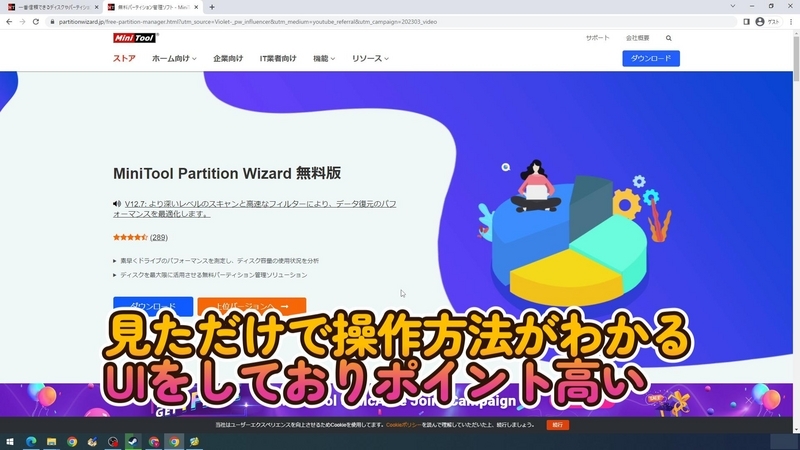Expand the ホーム向け dropdown menu
The width and height of the screenshot is (800, 450).
[174, 58]
